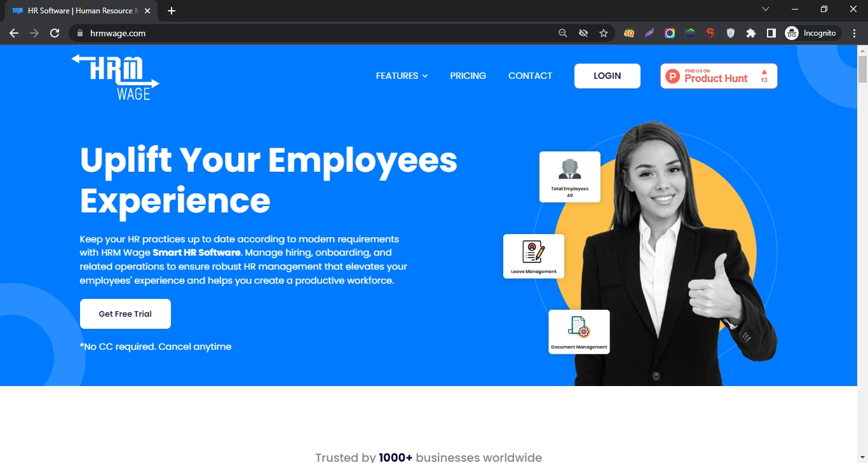Click the businesswoman hero image
The image size is (868, 463).
pos(676,253)
